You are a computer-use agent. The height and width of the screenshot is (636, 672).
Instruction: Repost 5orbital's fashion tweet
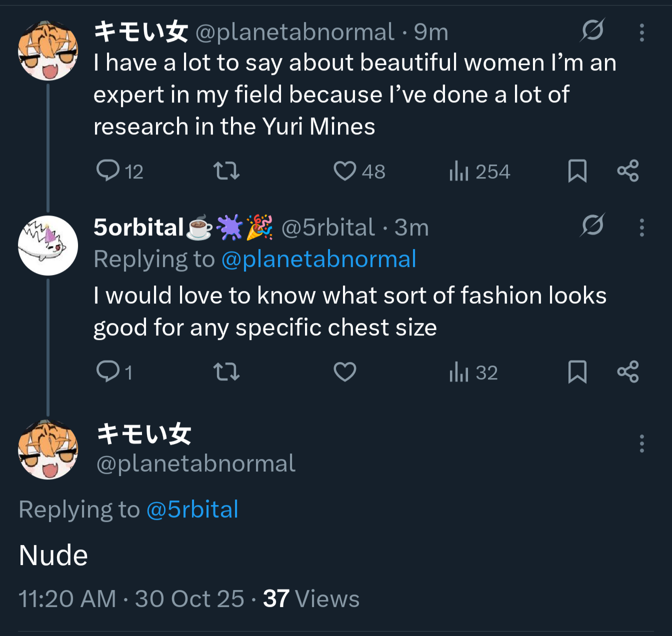pos(226,372)
